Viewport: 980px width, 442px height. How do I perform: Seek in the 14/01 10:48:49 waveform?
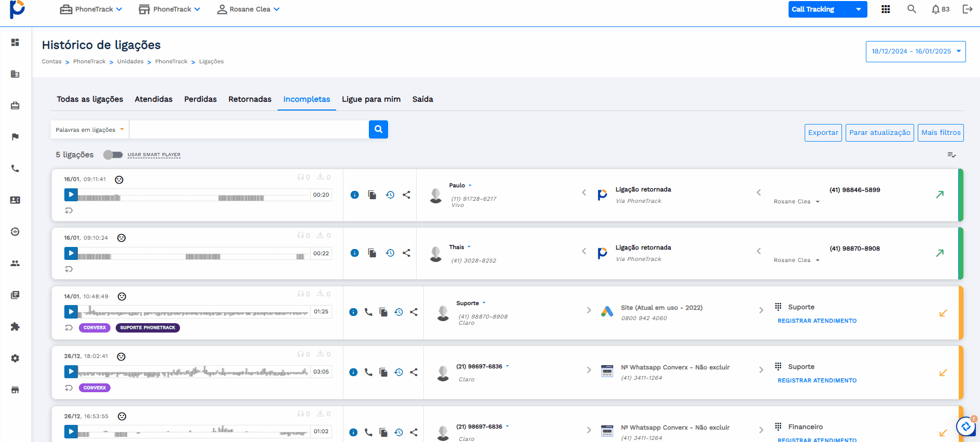pyautogui.click(x=194, y=312)
